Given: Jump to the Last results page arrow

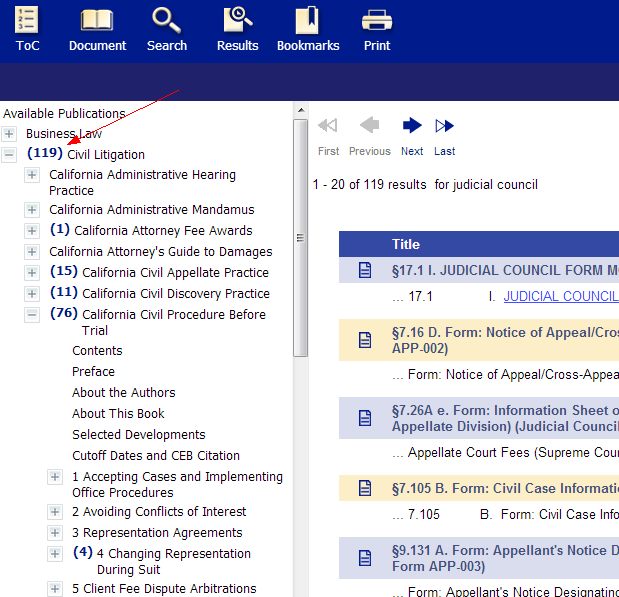Looking at the screenshot, I should (444, 126).
